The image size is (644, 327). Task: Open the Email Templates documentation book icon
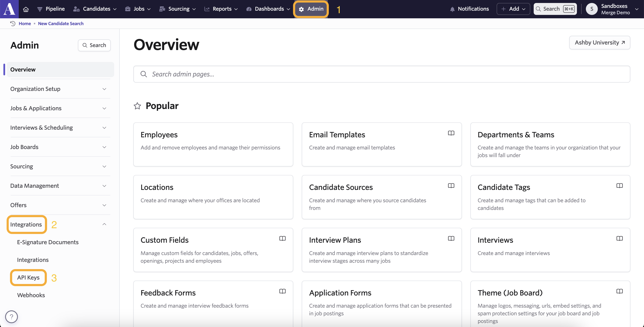(451, 133)
